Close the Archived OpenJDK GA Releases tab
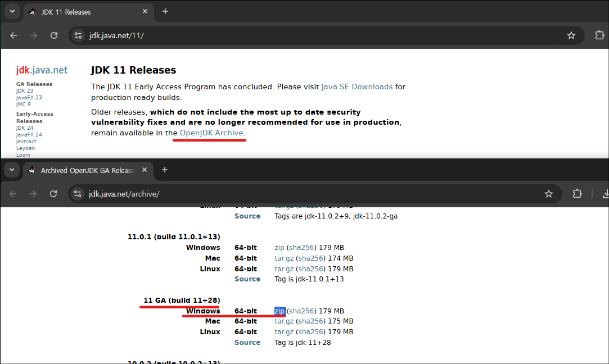Viewport: 609px width, 364px height. (145, 170)
